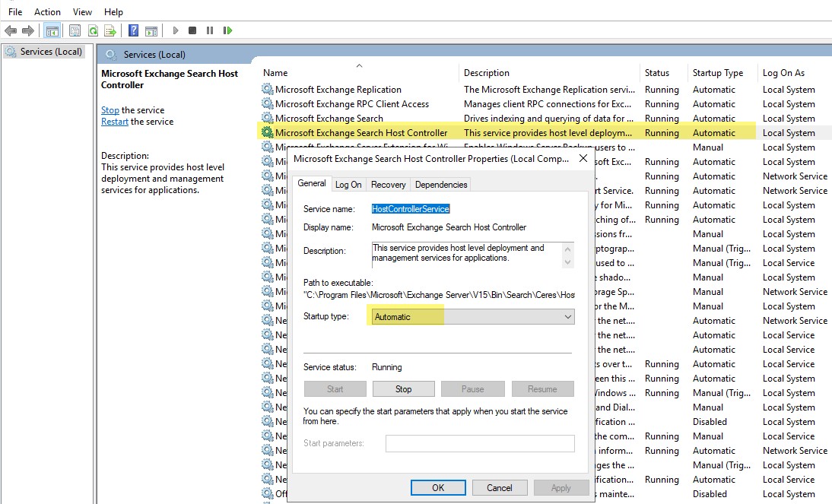Confirm with the OK button

pos(438,487)
